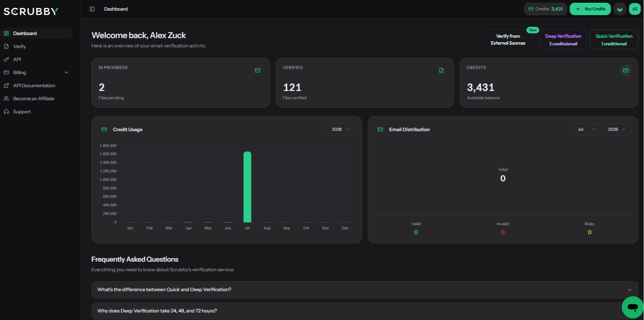Viewport: 644px width, 320px height.
Task: Open the AZ user avatar menu
Action: (635, 9)
